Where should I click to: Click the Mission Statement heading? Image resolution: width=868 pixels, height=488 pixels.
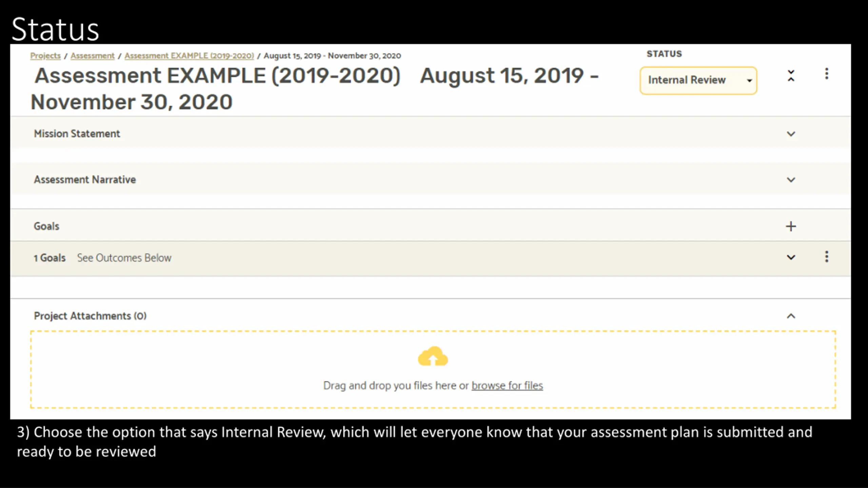coord(77,134)
